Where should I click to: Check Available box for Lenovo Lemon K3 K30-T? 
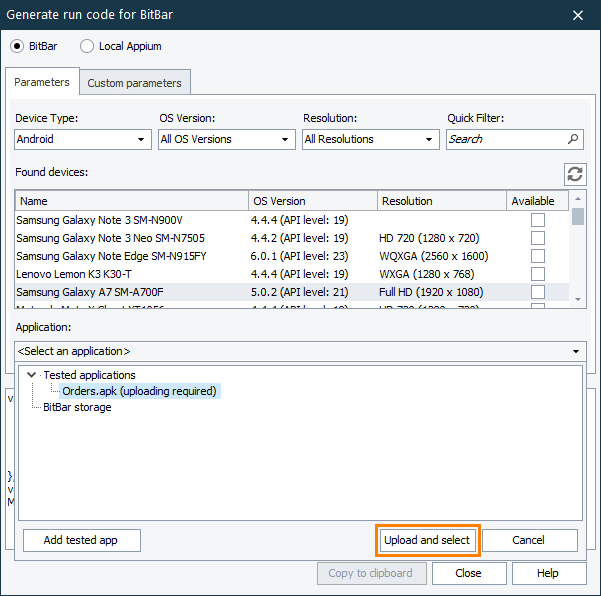tap(538, 274)
